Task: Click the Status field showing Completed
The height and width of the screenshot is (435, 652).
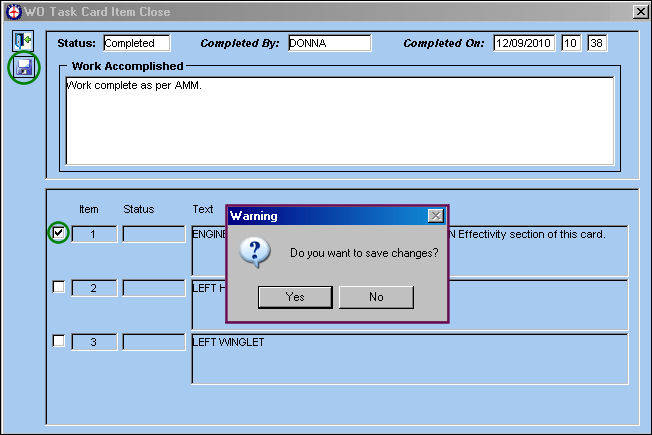Action: (137, 43)
